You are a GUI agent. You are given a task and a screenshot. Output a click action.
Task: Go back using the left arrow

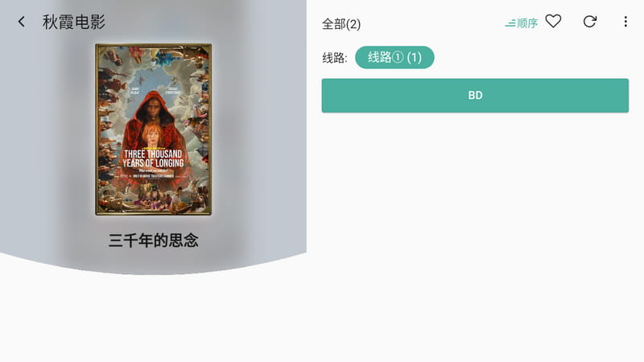click(22, 22)
